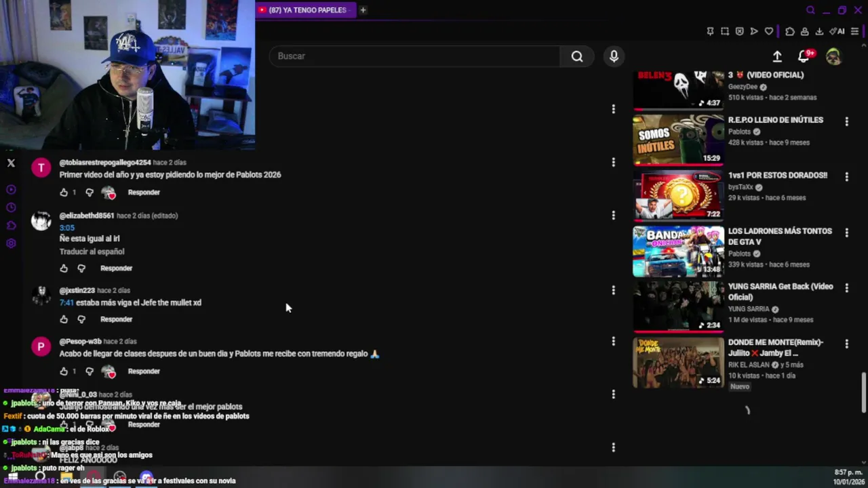868x488 pixels.
Task: Open options for 1vs1 POR ESTOS DORADOS video
Action: click(846, 177)
